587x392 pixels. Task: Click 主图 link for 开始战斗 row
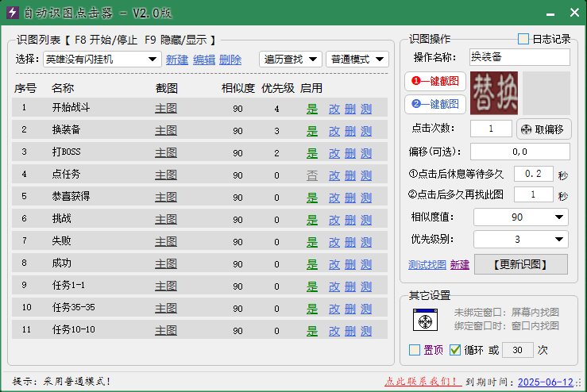pos(165,109)
